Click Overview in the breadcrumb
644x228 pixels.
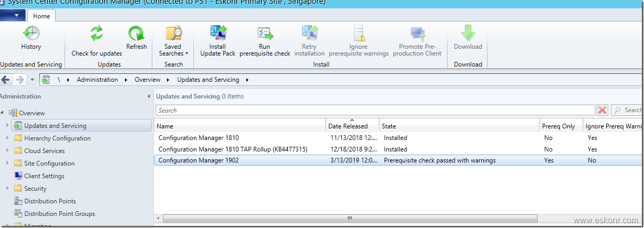[147, 80]
